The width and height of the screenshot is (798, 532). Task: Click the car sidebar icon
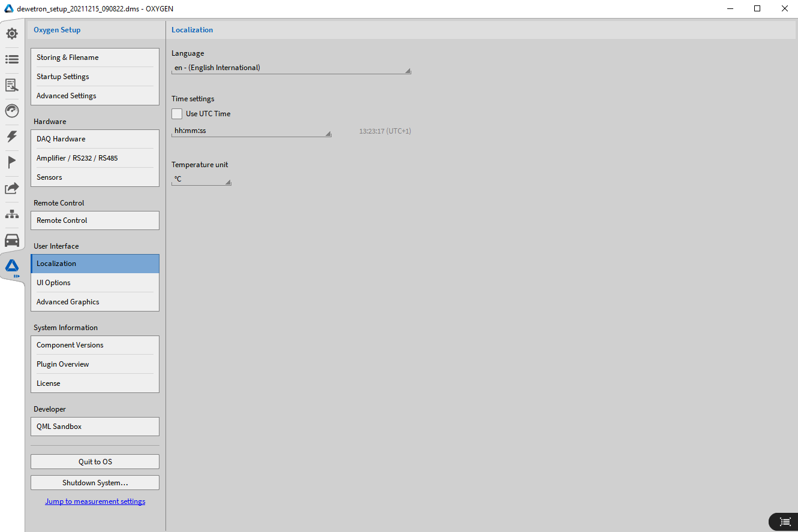tap(12, 240)
